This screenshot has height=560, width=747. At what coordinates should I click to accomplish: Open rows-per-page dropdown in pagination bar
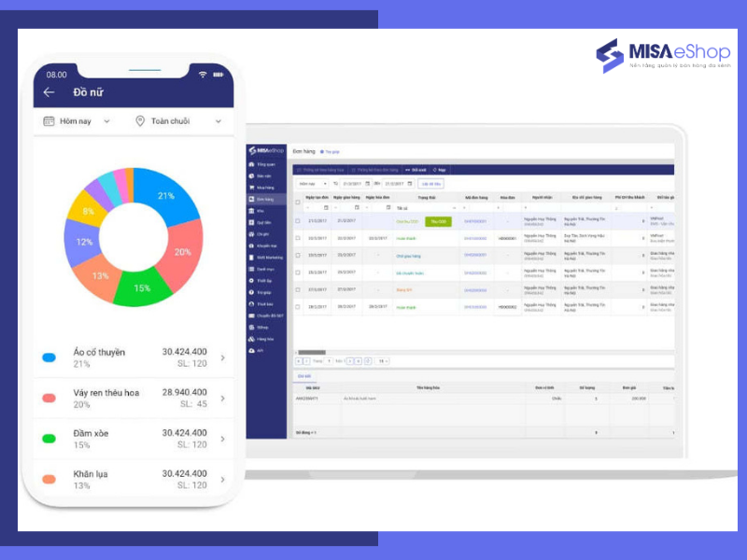(x=383, y=361)
